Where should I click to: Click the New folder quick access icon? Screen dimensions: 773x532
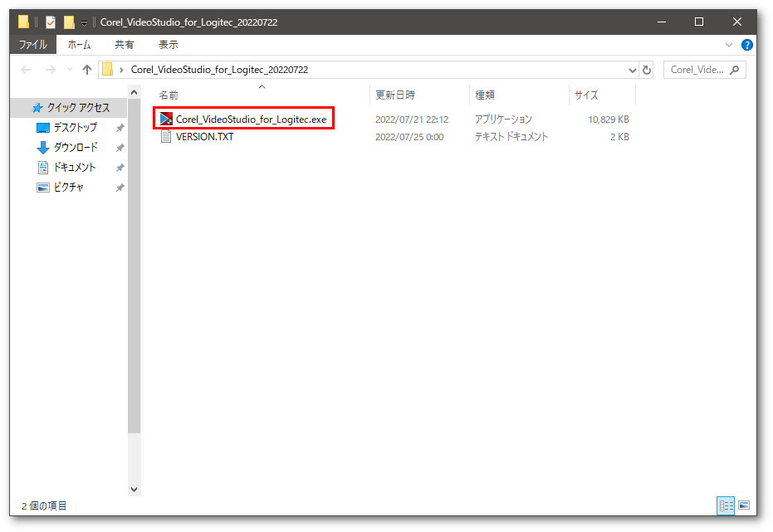click(x=70, y=22)
